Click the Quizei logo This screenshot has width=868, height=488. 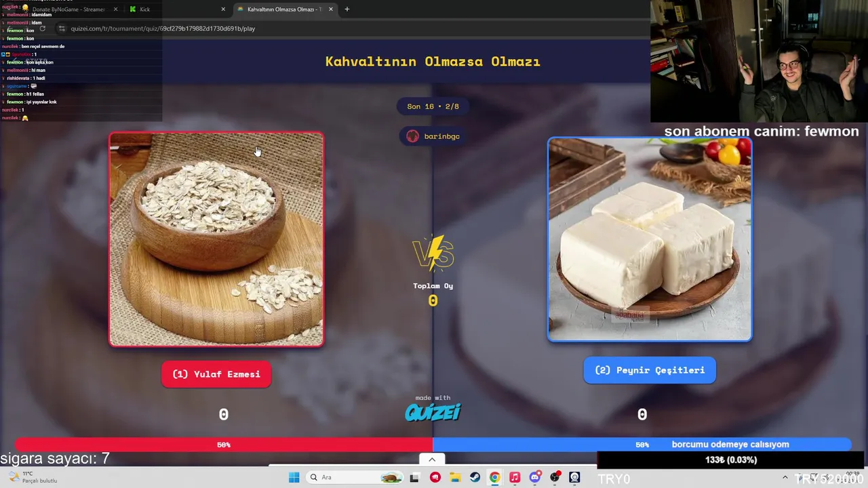click(433, 412)
